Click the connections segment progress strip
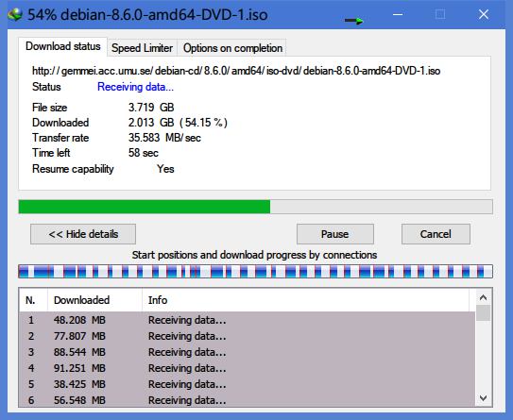513x420 pixels. tap(255, 272)
